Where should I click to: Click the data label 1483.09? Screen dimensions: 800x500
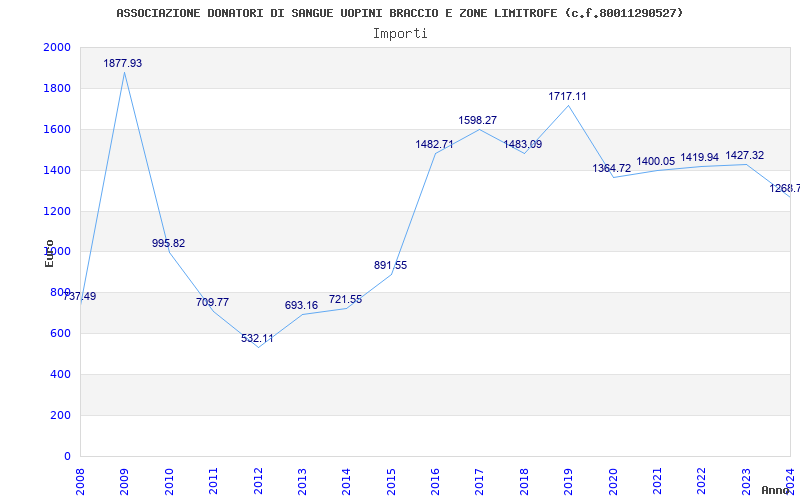(522, 144)
